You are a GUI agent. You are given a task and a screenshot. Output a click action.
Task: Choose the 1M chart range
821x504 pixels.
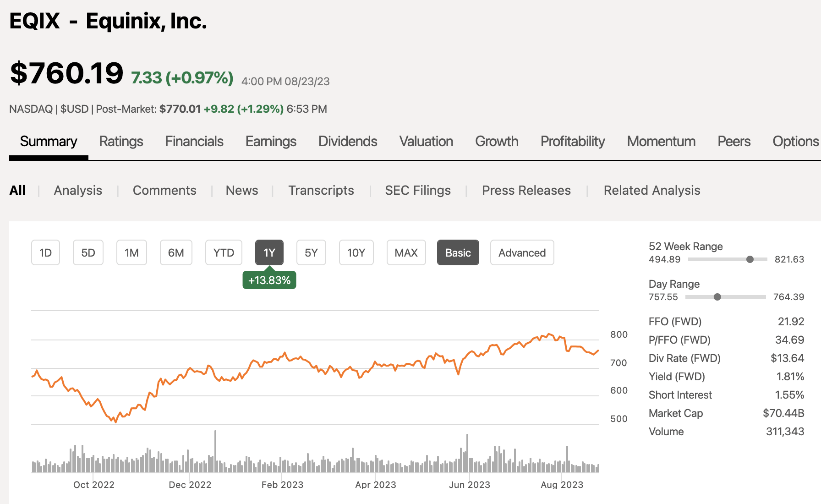(x=131, y=252)
